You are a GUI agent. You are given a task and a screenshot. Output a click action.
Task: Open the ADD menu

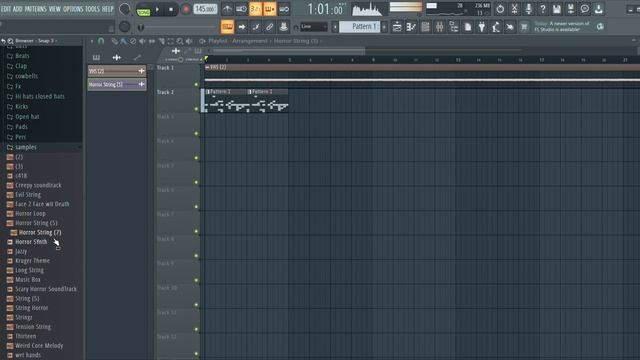(x=18, y=9)
